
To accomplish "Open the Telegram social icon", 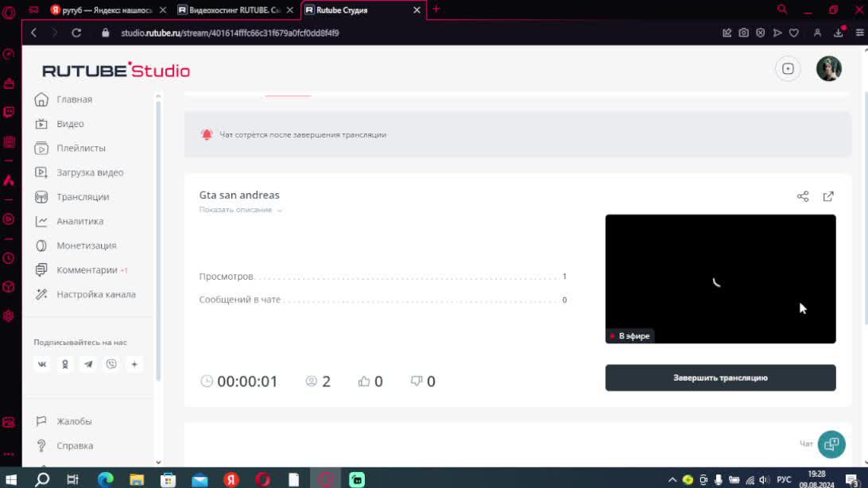I will click(88, 364).
